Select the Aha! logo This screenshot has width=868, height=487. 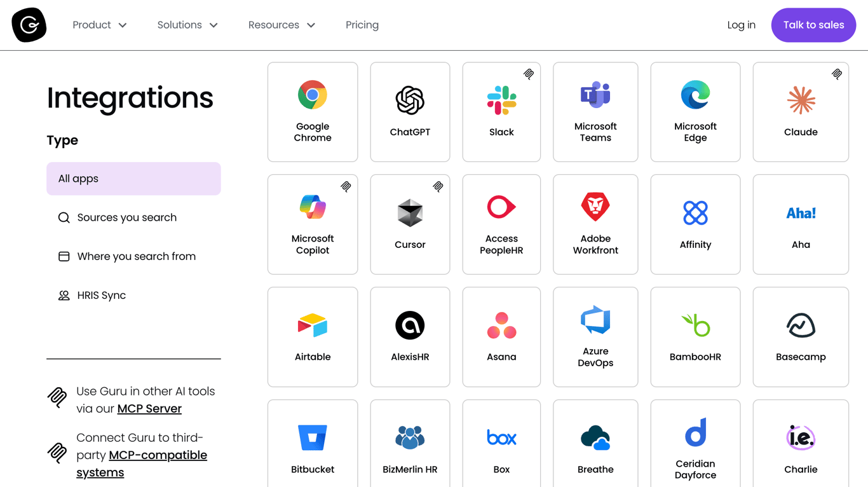(801, 213)
